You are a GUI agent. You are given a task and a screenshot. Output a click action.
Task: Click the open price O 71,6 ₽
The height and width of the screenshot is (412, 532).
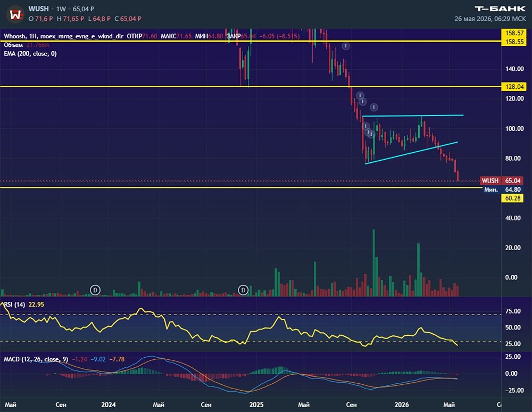pyautogui.click(x=40, y=19)
